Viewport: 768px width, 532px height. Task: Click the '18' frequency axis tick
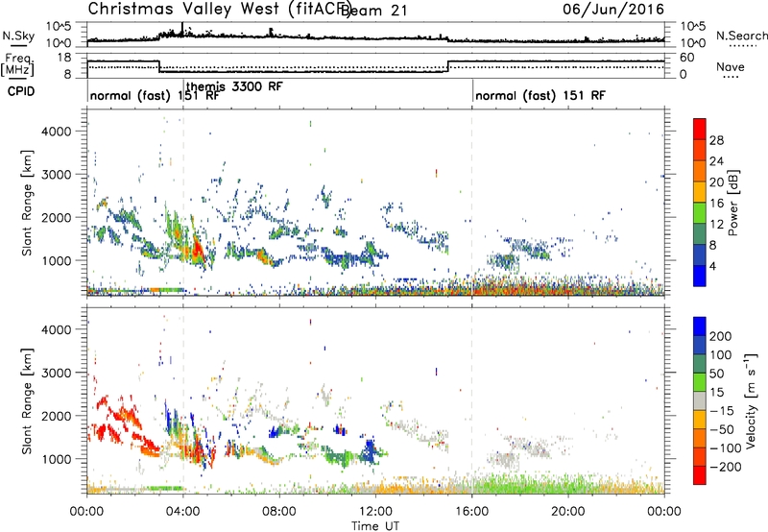[64, 58]
